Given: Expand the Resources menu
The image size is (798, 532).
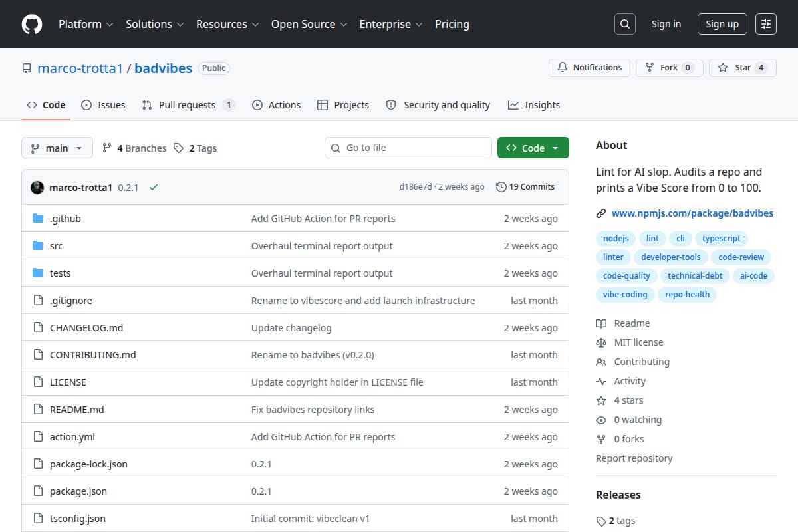Looking at the screenshot, I should coord(227,24).
